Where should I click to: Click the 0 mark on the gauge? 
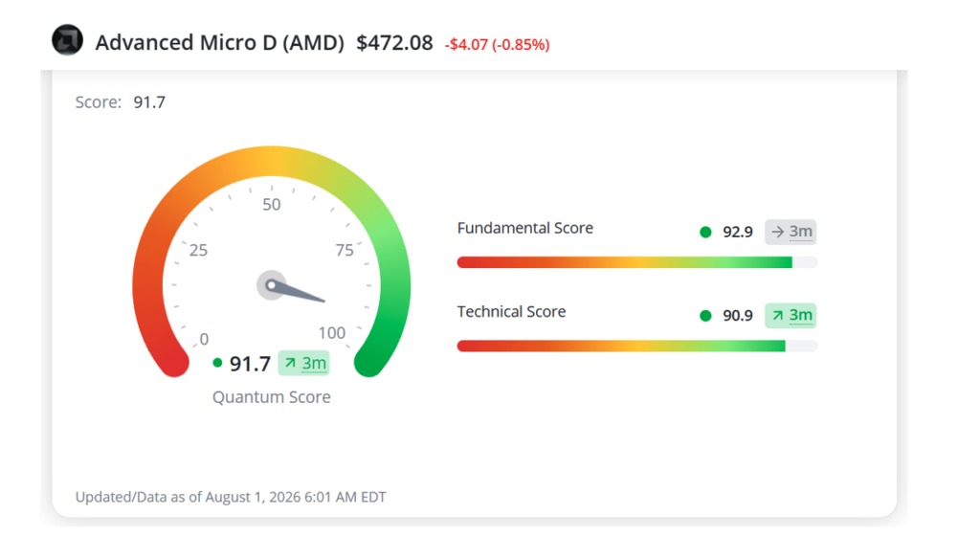(x=204, y=340)
